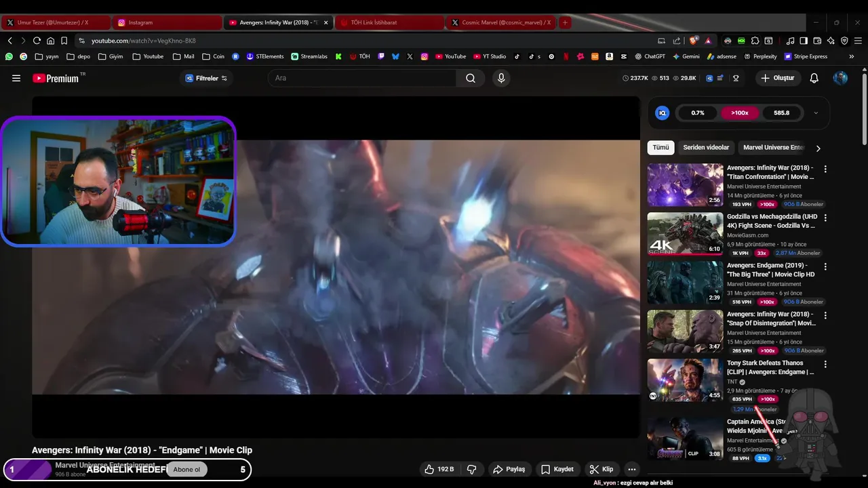This screenshot has height=488, width=868.
Task: Open the browser main menu
Action: [x=858, y=41]
